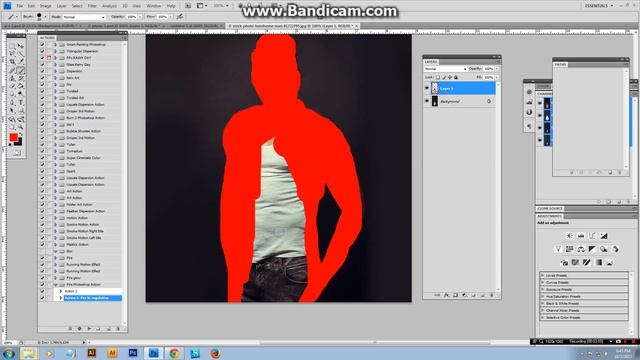Toggle checkmark for Spark action set
This screenshot has width=640, height=360.
42,171
